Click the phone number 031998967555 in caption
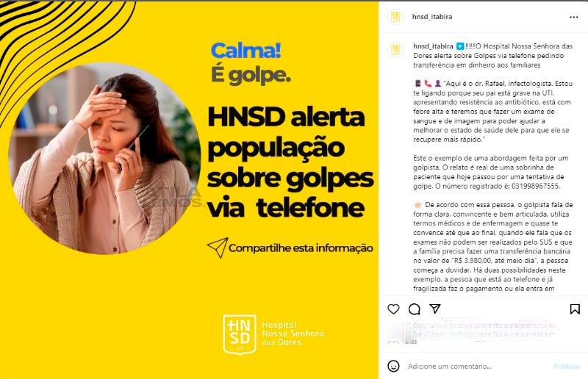Viewport: 588px width, 379px height. pos(536,186)
